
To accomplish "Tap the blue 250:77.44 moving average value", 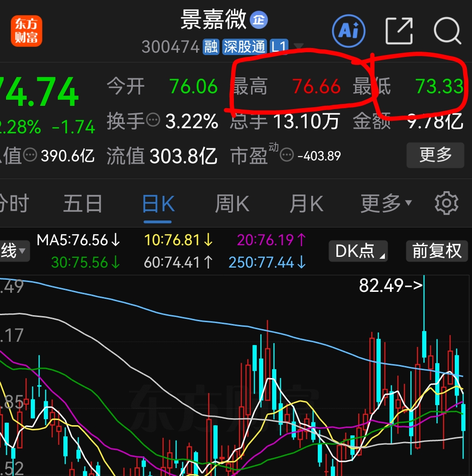I will (267, 262).
